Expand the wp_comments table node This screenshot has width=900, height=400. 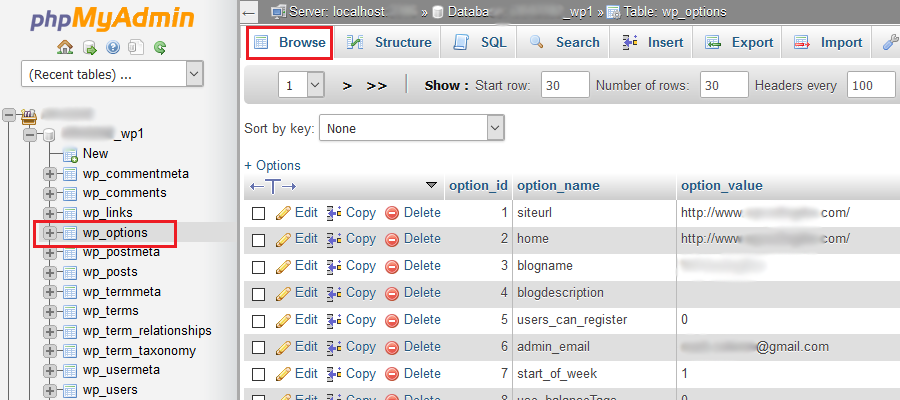(50, 193)
